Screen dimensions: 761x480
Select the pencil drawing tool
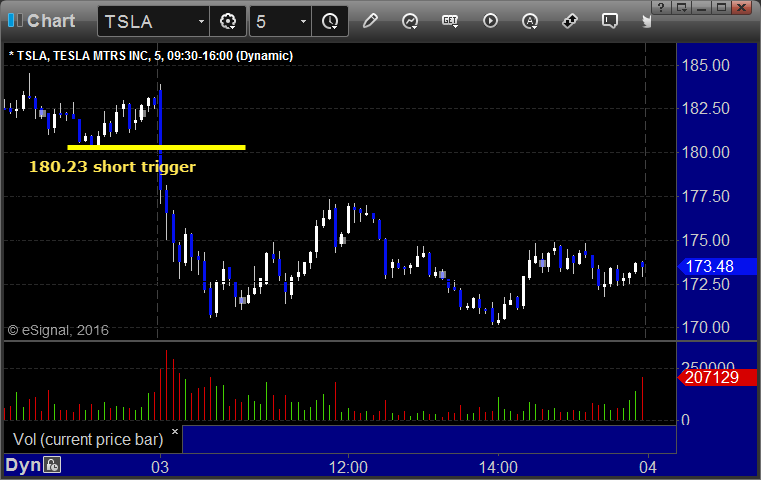coord(370,21)
